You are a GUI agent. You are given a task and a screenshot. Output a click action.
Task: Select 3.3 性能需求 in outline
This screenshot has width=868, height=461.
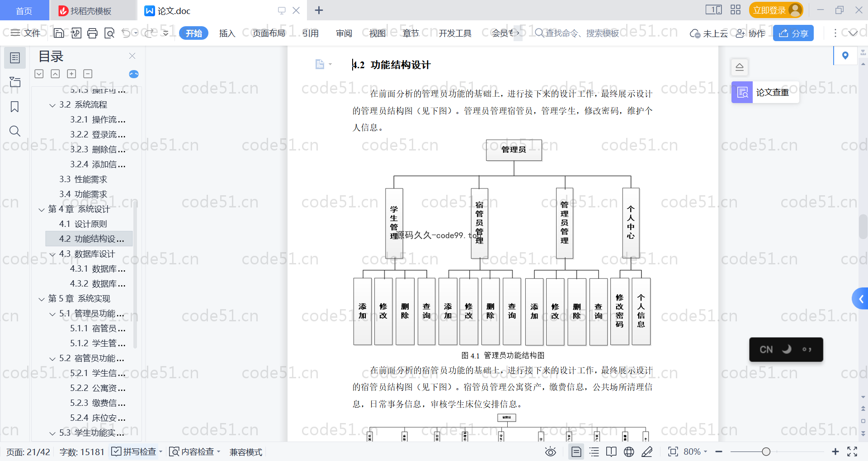click(83, 179)
